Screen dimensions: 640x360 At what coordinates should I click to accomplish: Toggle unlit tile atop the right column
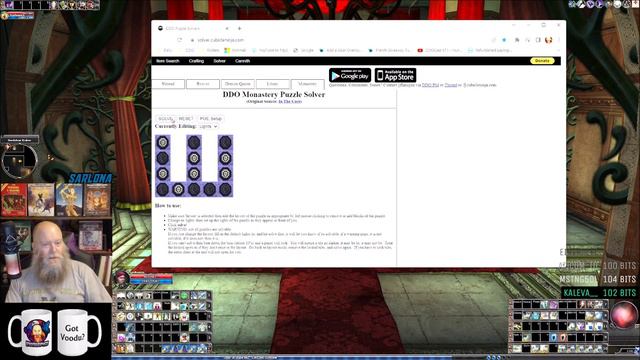pos(225,142)
